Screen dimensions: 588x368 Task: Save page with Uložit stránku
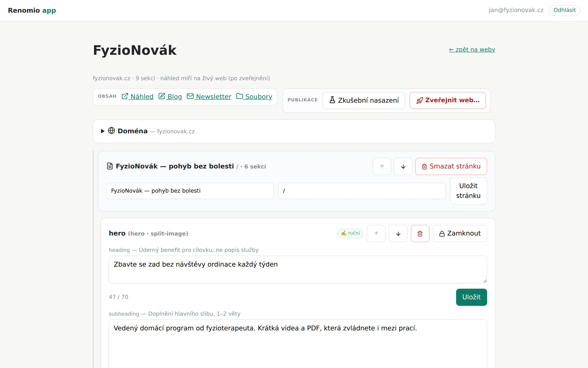pos(468,191)
